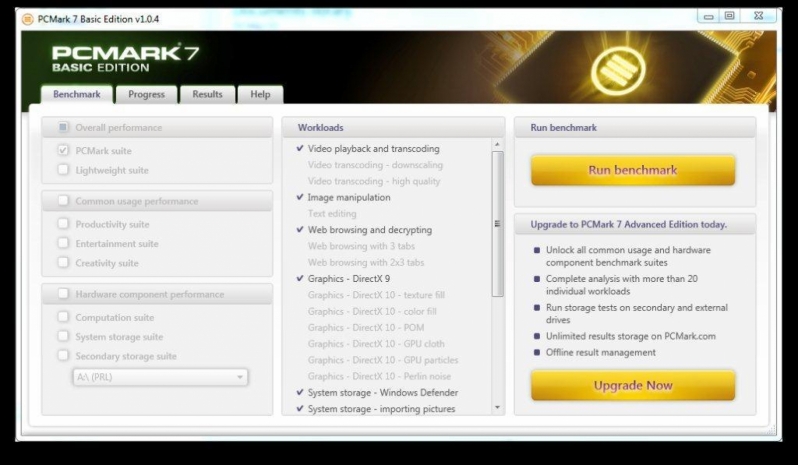This screenshot has height=465, width=798.
Task: Maximize the PCMark 7 window
Action: click(729, 16)
